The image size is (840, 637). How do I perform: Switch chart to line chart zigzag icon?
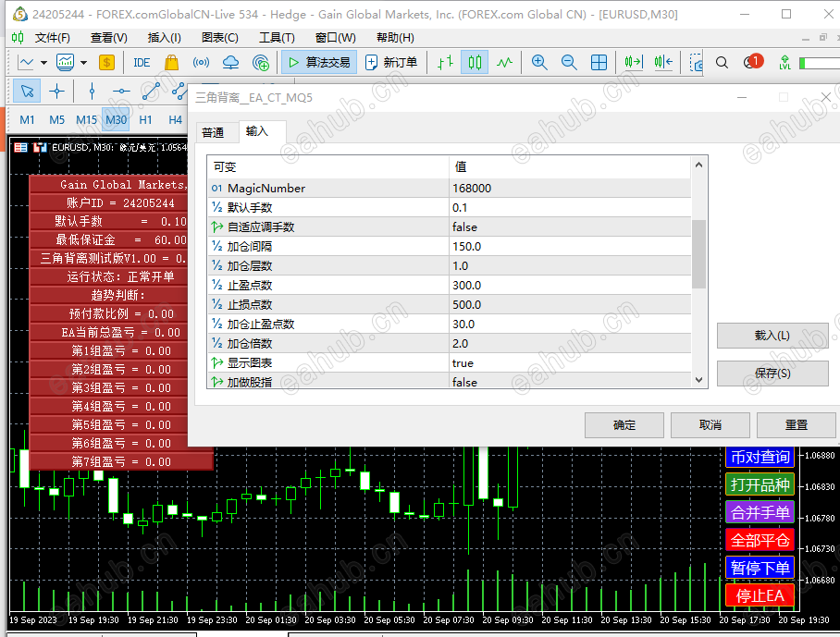click(x=504, y=63)
